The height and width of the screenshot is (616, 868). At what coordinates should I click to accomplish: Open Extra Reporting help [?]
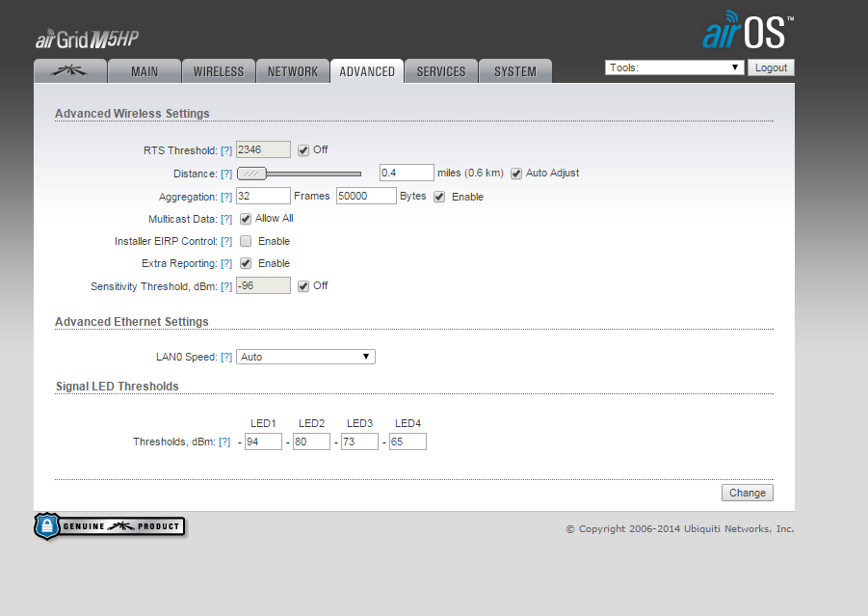pos(226,264)
